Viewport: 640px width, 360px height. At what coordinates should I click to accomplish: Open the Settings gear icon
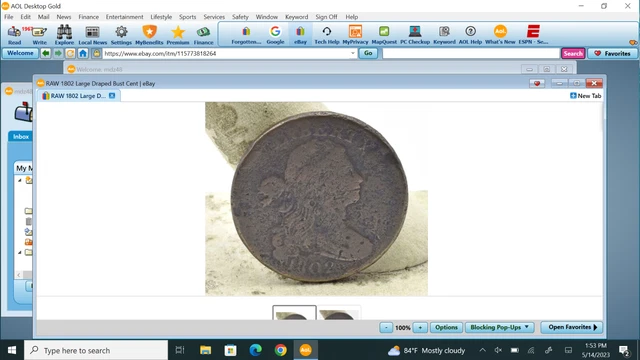click(x=121, y=35)
